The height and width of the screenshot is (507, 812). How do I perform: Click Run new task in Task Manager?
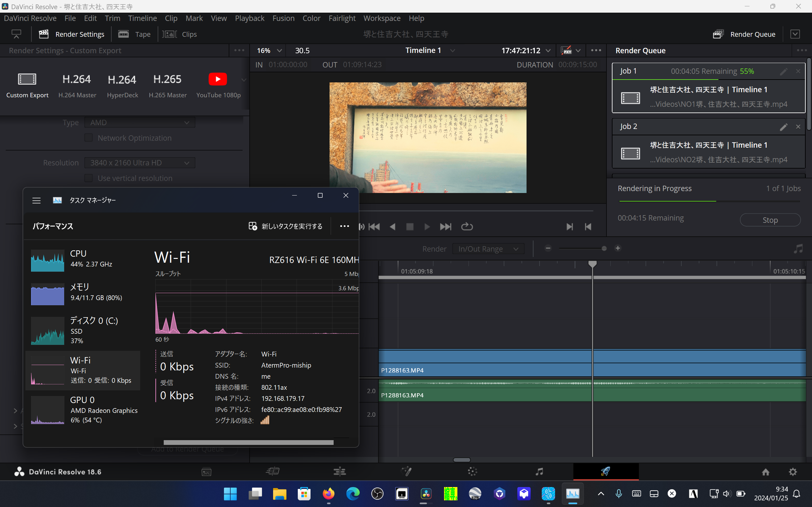(x=286, y=226)
